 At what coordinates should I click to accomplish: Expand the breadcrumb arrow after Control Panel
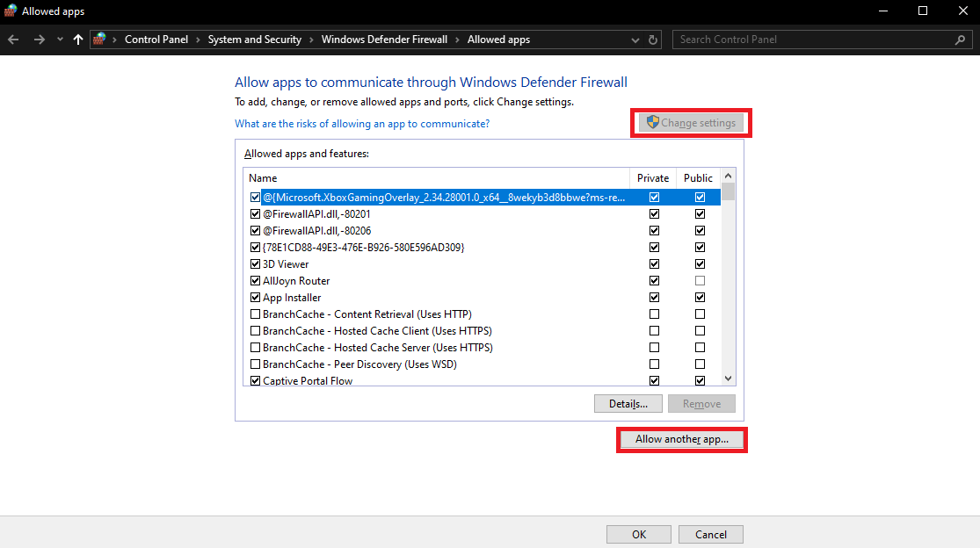coord(198,39)
